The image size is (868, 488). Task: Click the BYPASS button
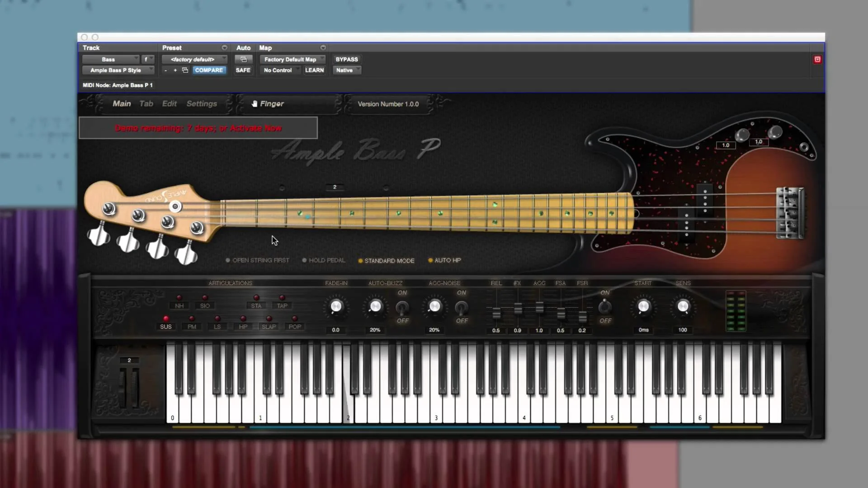coord(346,59)
